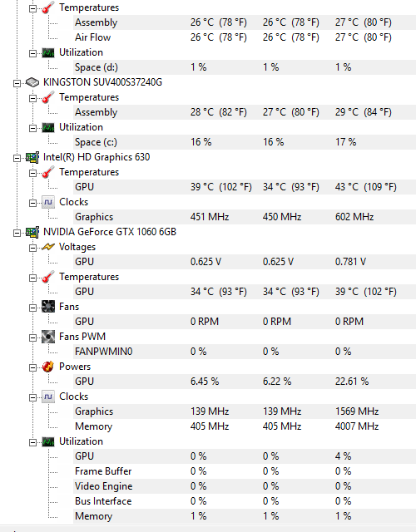Click the KINGSTON SUV400S37240G drive icon

(x=32, y=82)
